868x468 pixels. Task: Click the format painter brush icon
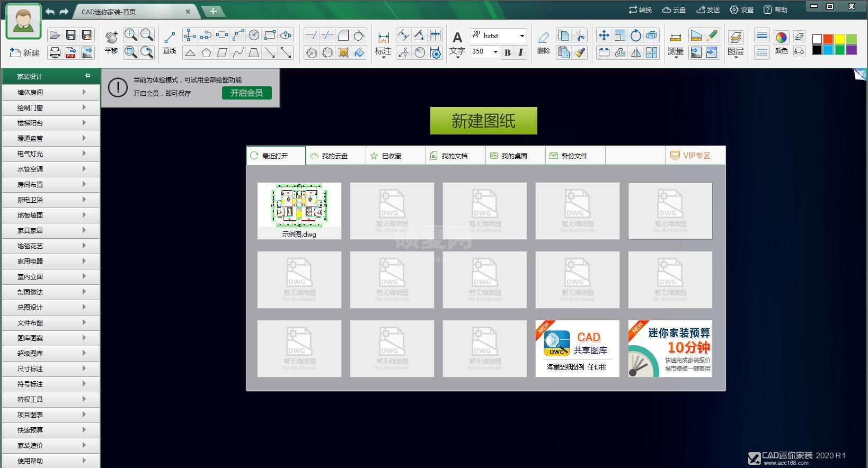(x=580, y=52)
